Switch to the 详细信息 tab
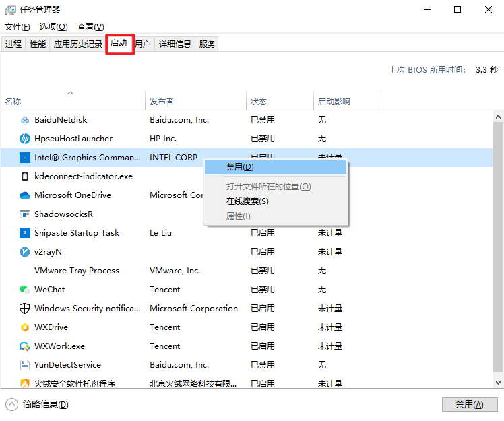 pos(175,44)
